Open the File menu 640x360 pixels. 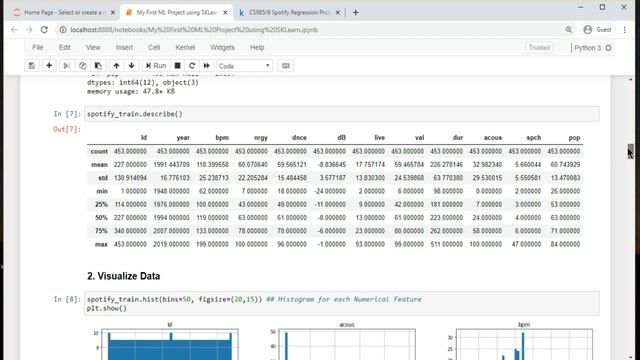coord(38,47)
